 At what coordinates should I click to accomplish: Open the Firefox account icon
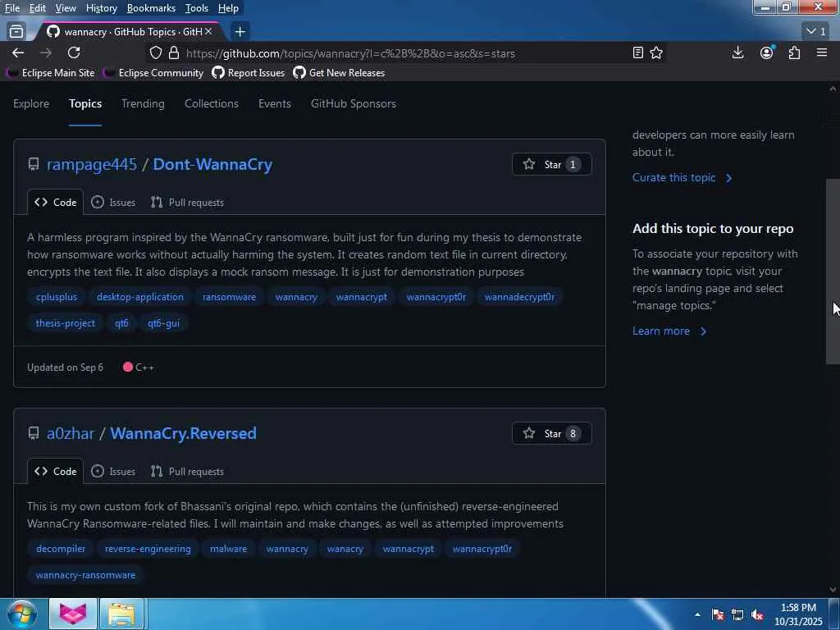tap(767, 52)
